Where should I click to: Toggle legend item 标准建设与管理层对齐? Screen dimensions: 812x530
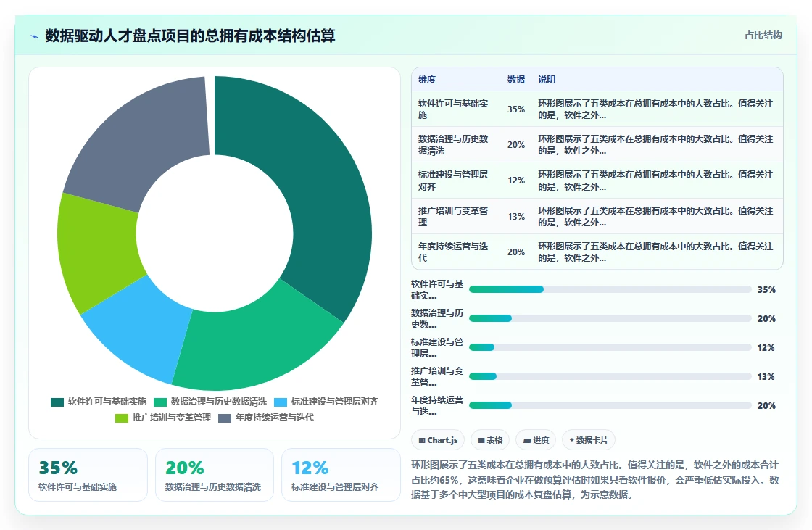point(326,402)
